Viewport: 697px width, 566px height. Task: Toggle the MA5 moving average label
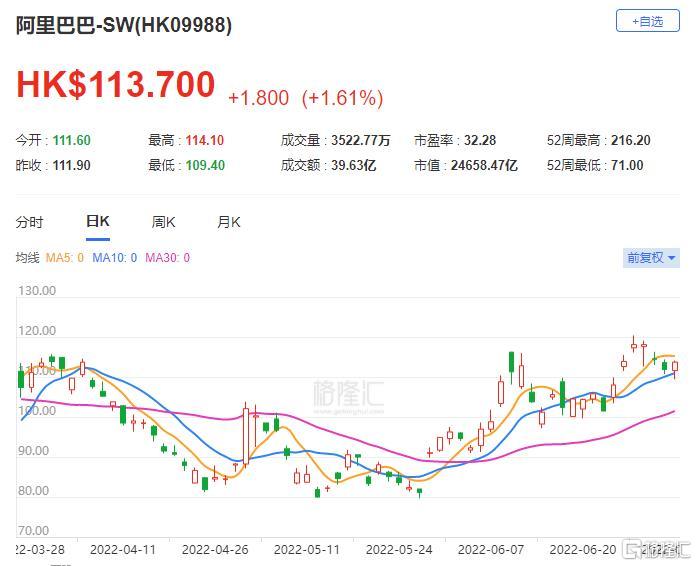pos(65,257)
